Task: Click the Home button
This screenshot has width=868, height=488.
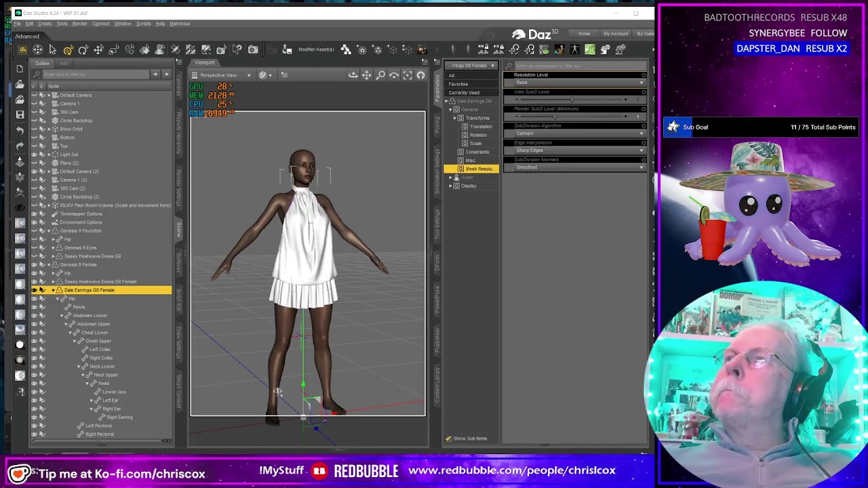Action: point(584,34)
